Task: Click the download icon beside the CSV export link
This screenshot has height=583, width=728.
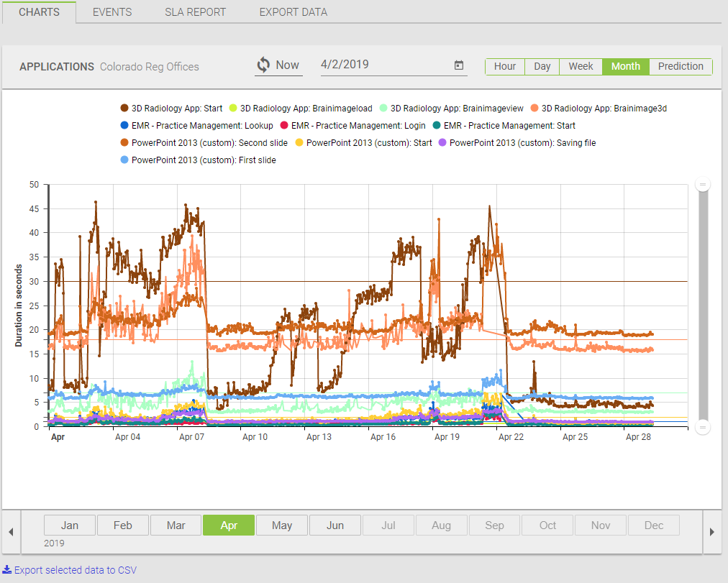Action: tap(6, 569)
